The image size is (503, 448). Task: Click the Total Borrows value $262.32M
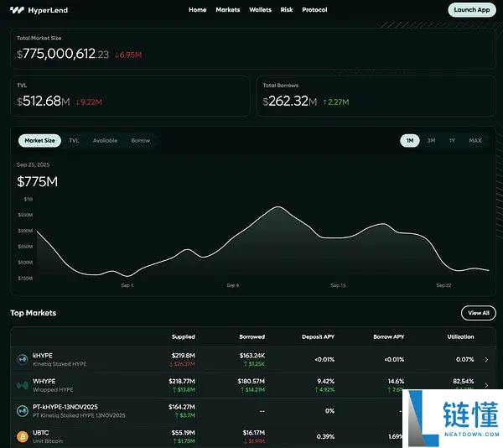tap(290, 102)
